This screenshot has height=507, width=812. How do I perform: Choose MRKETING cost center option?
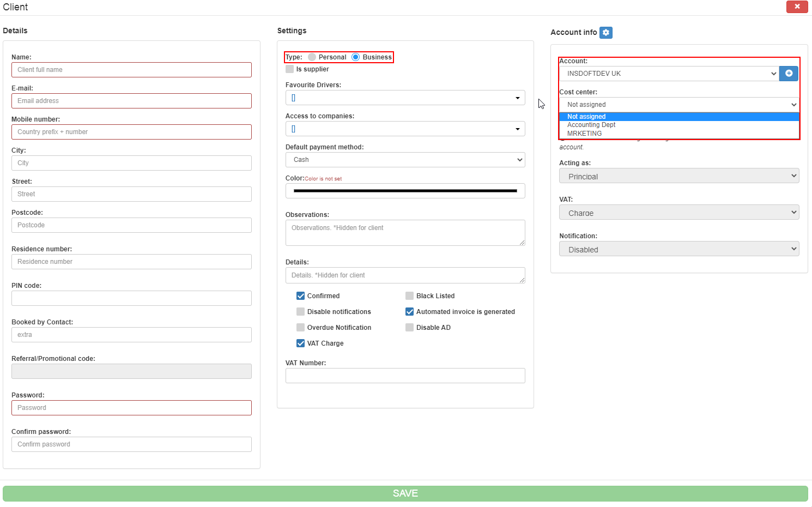pyautogui.click(x=679, y=134)
